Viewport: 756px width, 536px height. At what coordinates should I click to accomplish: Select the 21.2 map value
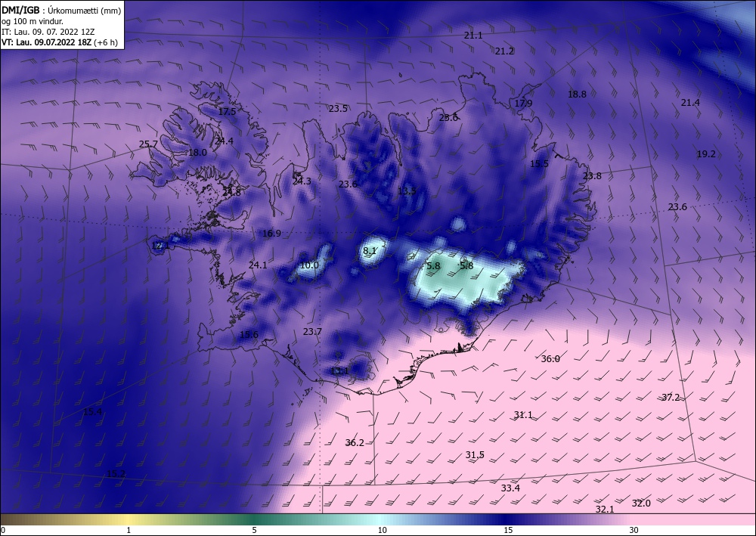[x=504, y=51]
